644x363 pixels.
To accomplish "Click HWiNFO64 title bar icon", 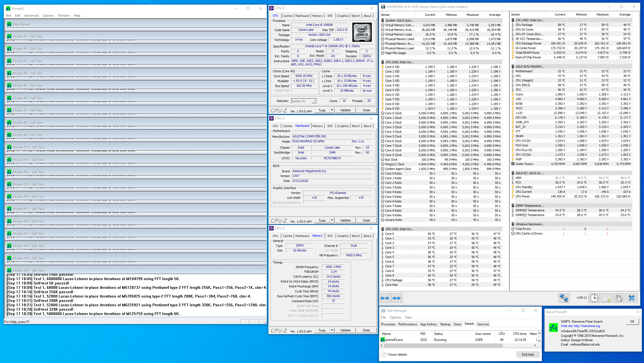I will pos(383,7).
